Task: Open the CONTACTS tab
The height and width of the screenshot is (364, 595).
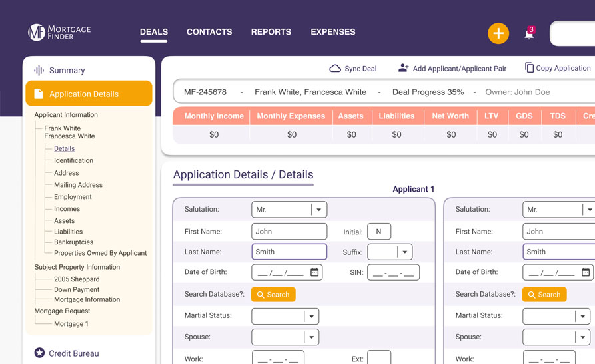Action: (x=209, y=32)
